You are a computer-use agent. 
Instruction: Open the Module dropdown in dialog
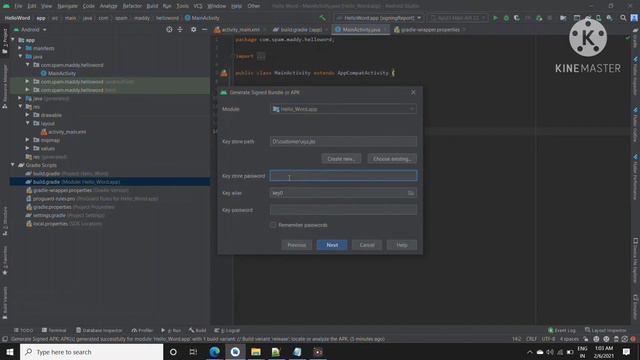[343, 109]
